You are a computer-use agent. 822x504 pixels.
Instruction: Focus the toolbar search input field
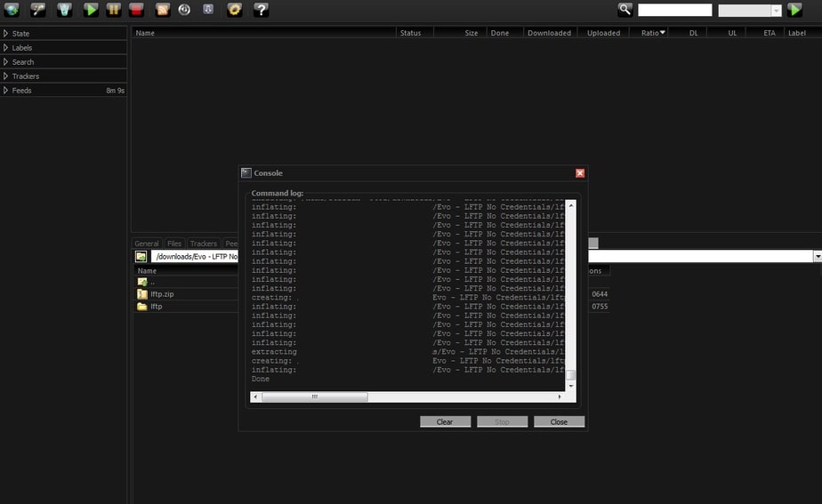point(674,10)
